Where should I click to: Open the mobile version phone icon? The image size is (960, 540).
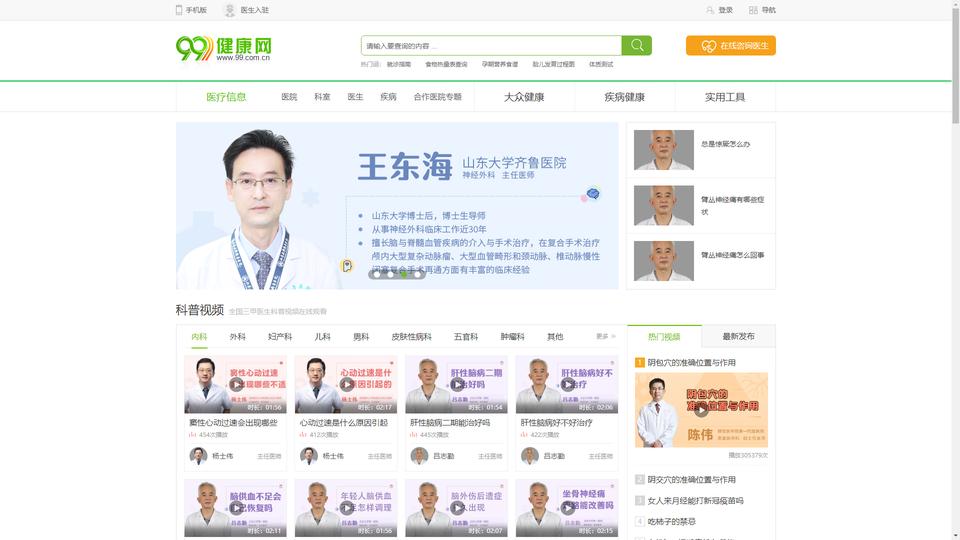179,10
